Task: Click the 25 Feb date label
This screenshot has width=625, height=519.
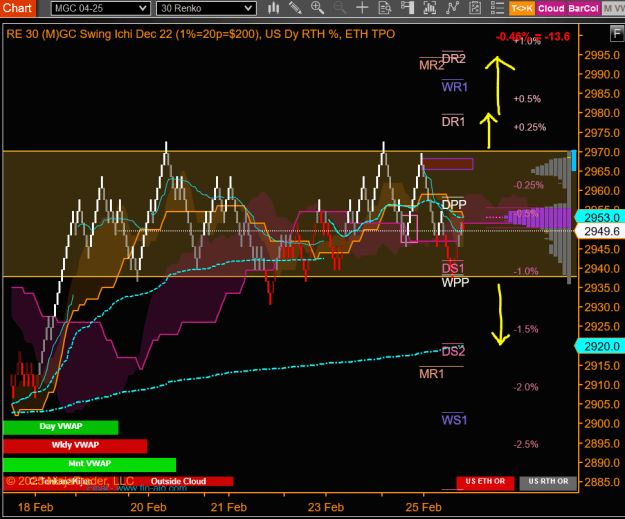Action: point(423,507)
